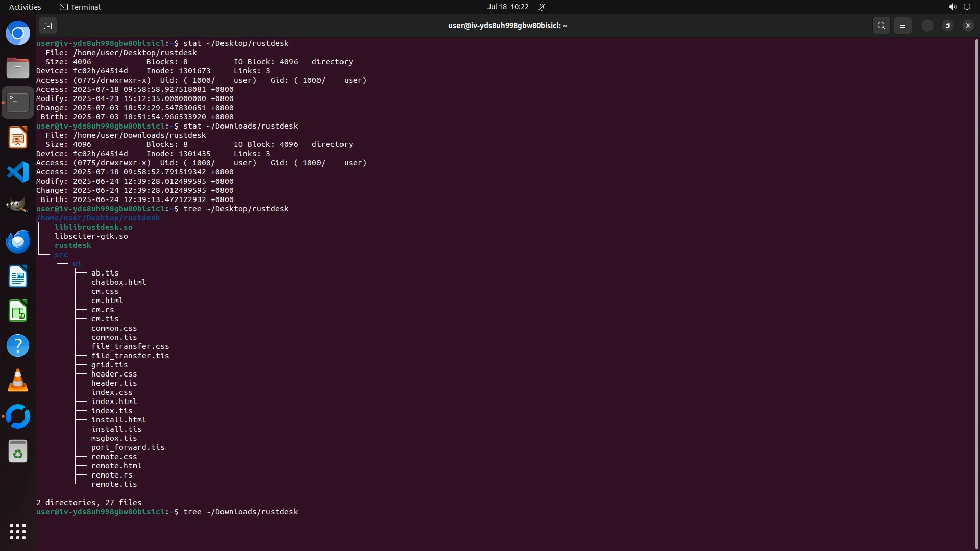Open GIMP image editor from dock
Screen dimensions: 980x551
[x=18, y=206]
